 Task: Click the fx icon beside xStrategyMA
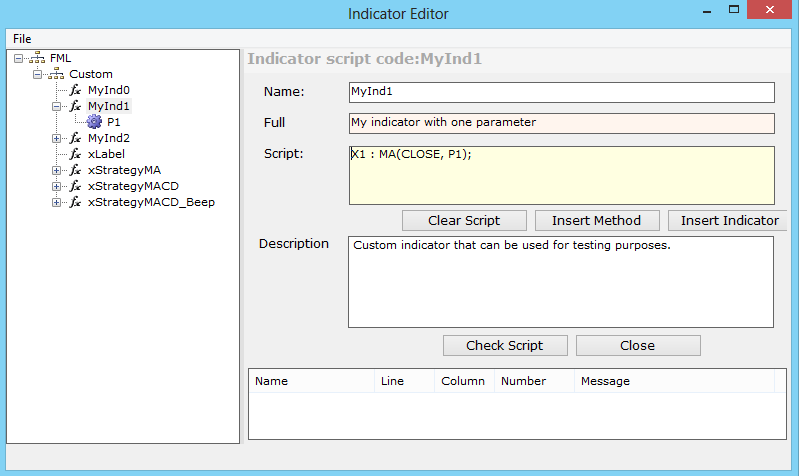(75, 170)
